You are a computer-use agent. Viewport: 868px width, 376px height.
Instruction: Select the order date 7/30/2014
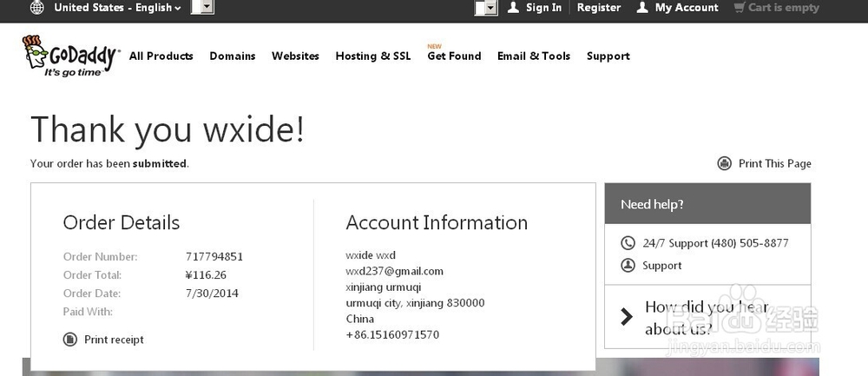click(212, 294)
